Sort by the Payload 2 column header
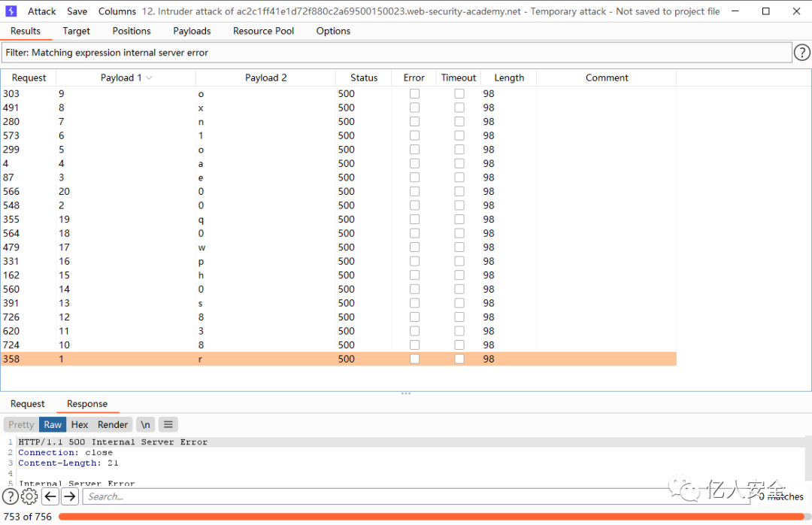812x525 pixels. [x=265, y=77]
